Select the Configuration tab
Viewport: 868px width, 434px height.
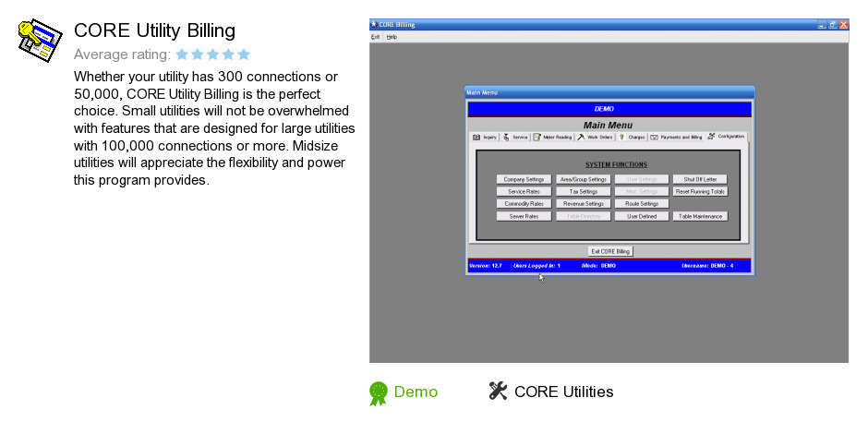click(x=727, y=136)
